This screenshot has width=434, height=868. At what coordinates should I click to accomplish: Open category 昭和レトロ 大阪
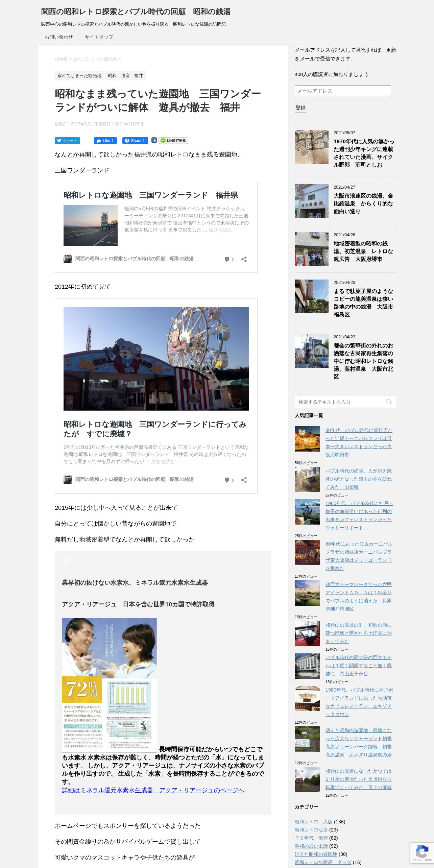click(314, 822)
